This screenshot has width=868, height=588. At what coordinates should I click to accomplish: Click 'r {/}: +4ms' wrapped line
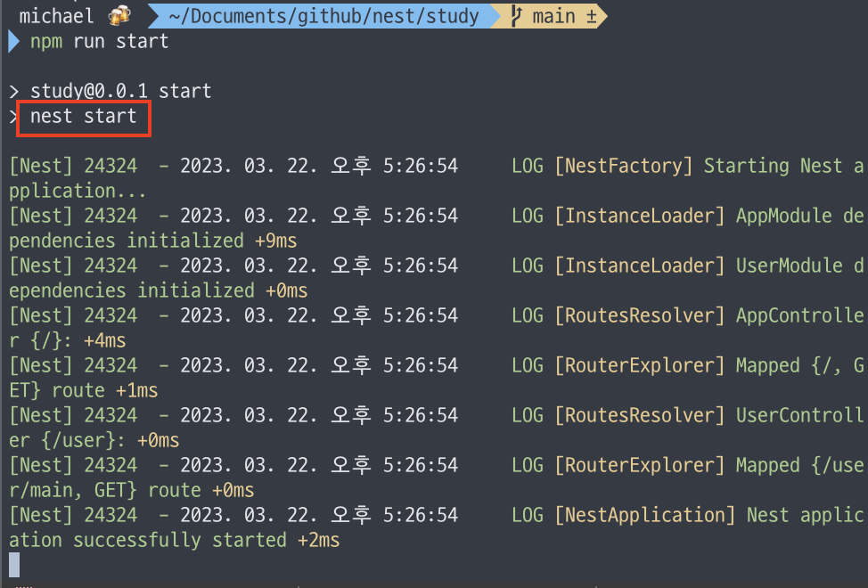tap(68, 340)
